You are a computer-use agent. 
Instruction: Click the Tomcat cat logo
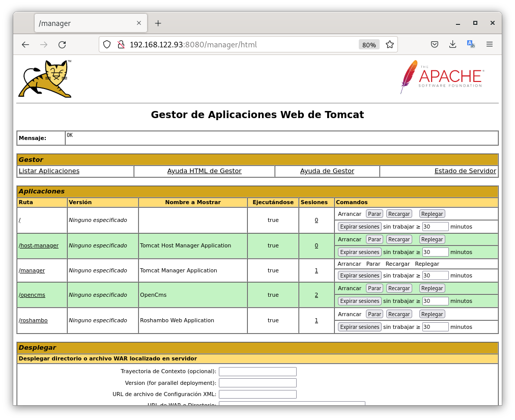click(x=45, y=79)
